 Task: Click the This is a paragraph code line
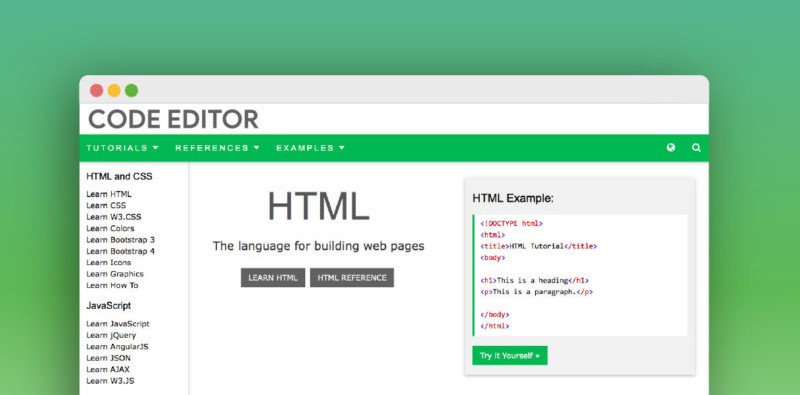pyautogui.click(x=536, y=292)
